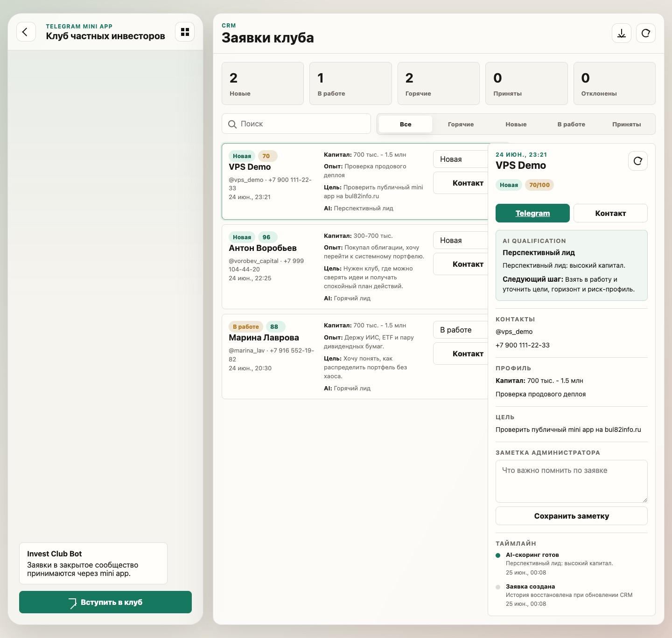Screen dimensions: 672x638
Task: Switch to the Горячие filter tab
Action: [461, 124]
